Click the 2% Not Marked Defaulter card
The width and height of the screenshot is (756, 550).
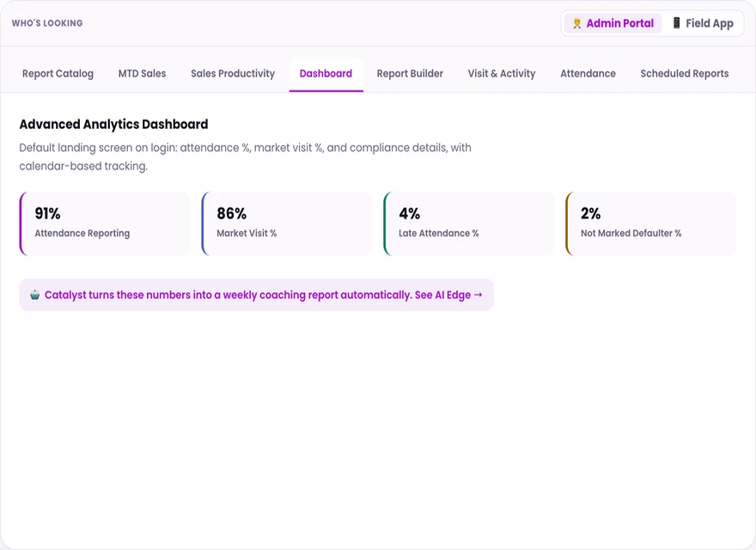click(651, 223)
